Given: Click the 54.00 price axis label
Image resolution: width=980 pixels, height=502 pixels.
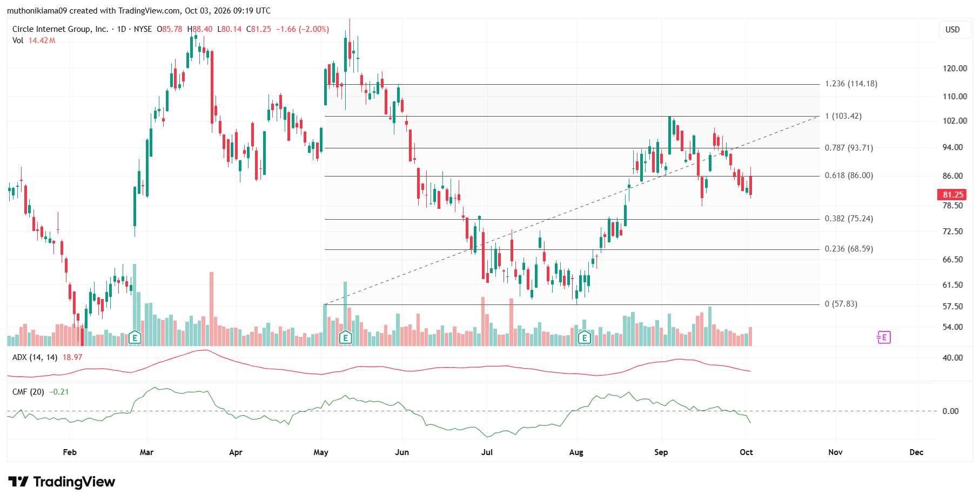Looking at the screenshot, I should pyautogui.click(x=952, y=327).
